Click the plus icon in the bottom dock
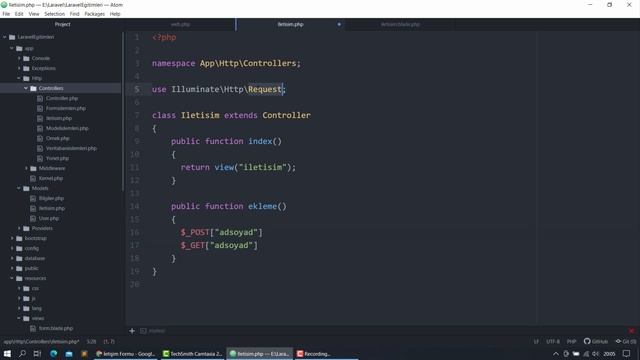Screen dimensions: 640x360 point(132,331)
